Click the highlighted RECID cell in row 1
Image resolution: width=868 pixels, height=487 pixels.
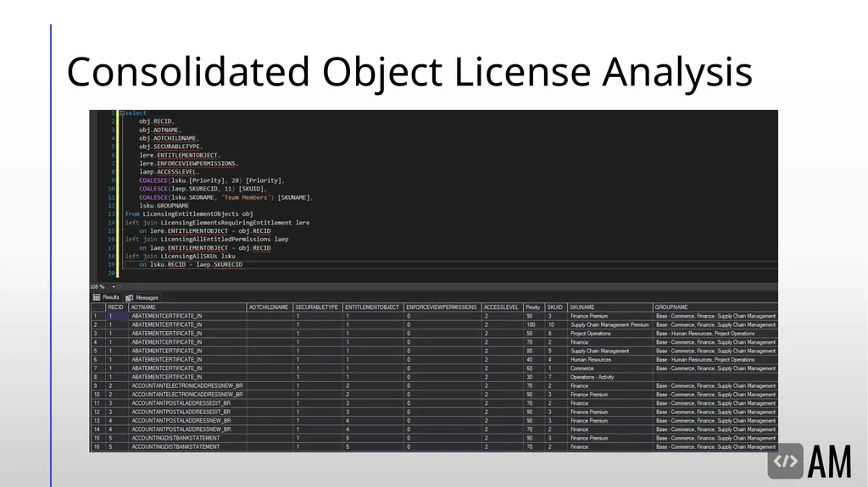point(117,316)
